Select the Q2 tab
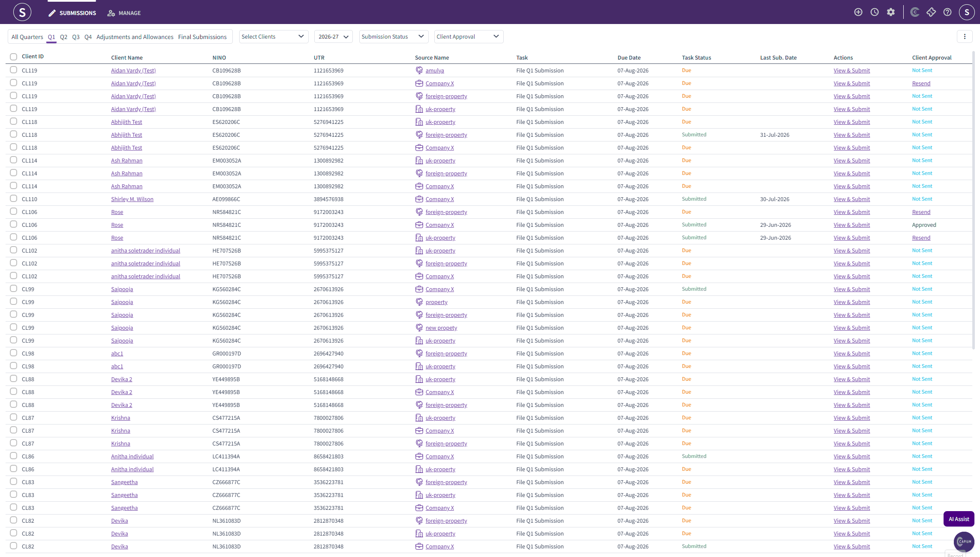This screenshot has height=557, width=980. (63, 37)
